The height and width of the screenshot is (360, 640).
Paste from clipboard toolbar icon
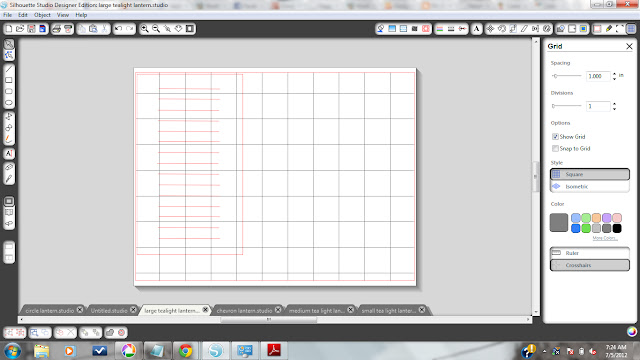(x=93, y=29)
